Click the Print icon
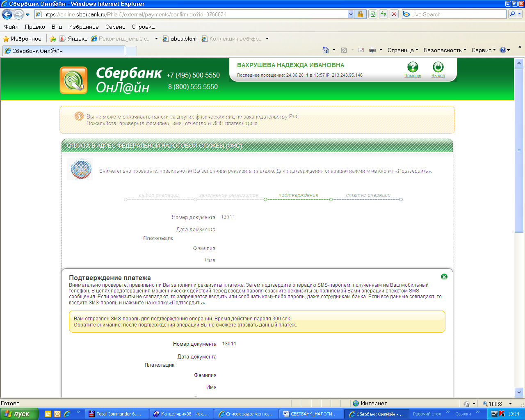525x420 pixels. [x=372, y=50]
